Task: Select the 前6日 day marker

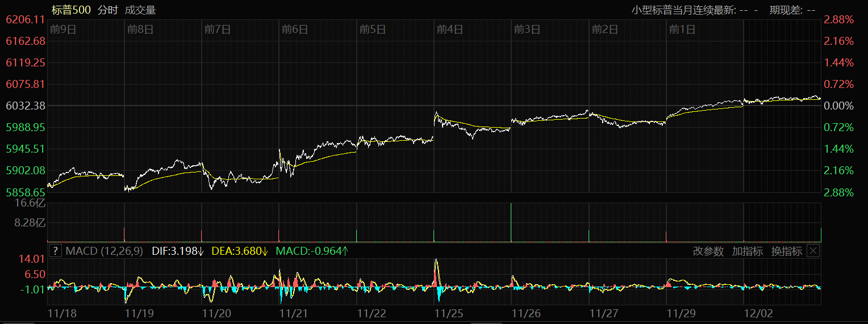Action: click(295, 30)
